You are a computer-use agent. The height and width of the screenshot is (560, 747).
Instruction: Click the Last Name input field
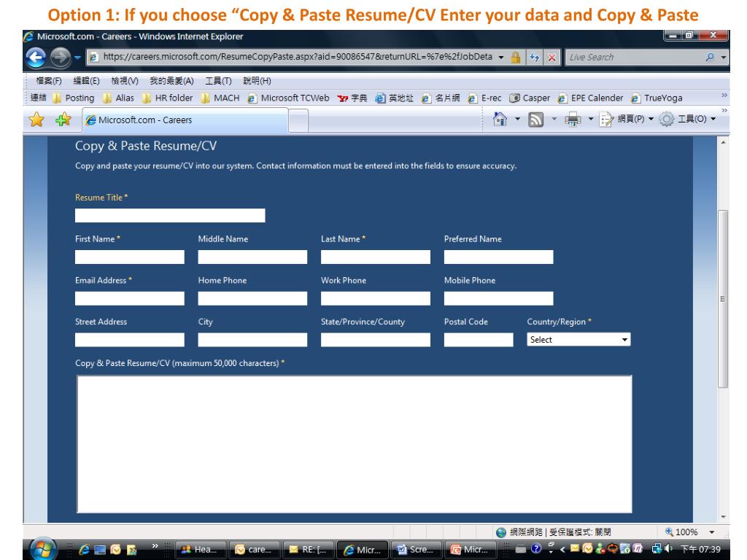coord(376,257)
